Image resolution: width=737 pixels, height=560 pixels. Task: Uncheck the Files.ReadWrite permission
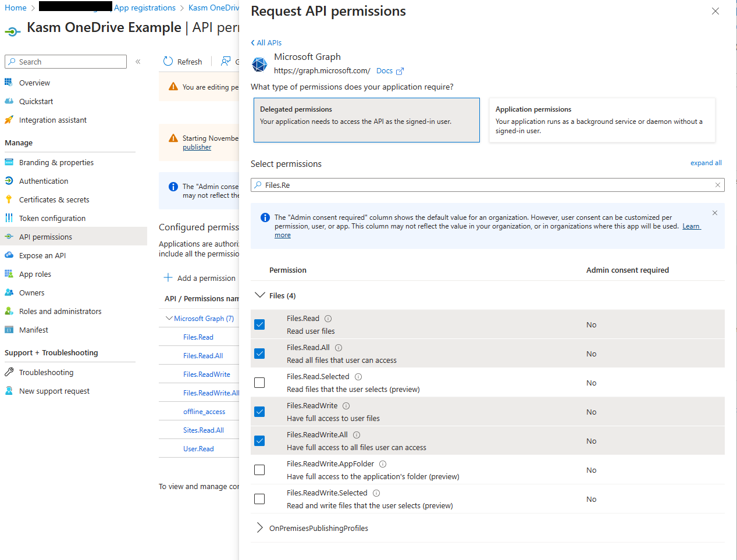(x=259, y=411)
